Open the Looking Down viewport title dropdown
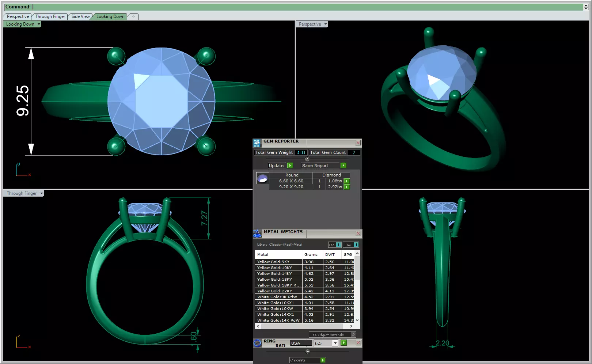592x364 pixels. coord(39,24)
